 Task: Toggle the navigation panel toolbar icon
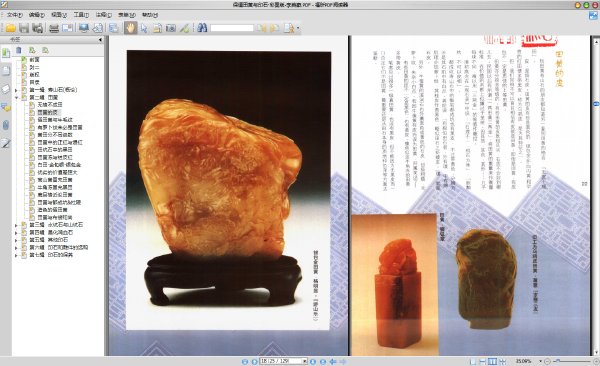click(113, 28)
